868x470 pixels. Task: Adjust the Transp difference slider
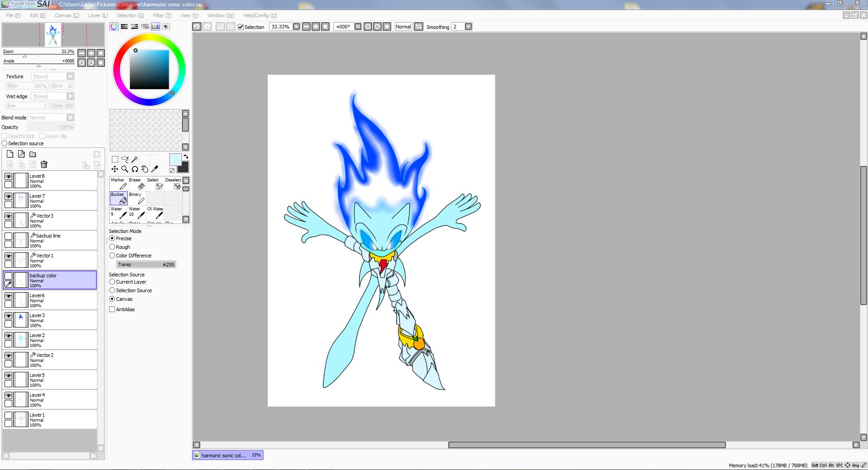tap(146, 265)
